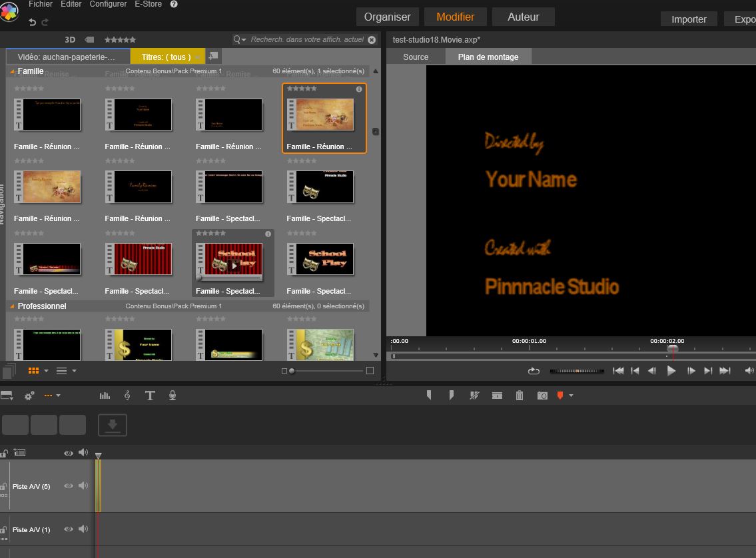Image resolution: width=756 pixels, height=558 pixels.
Task: Toggle loop playback in the player
Action: pos(534,370)
